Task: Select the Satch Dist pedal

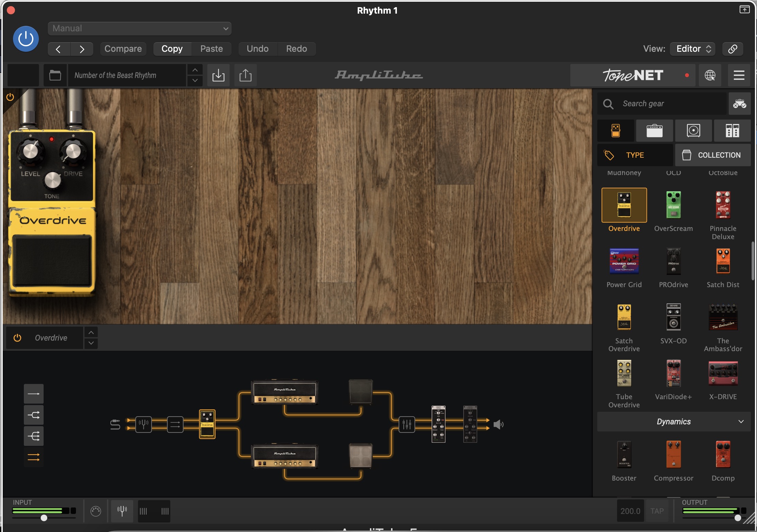Action: (x=723, y=262)
